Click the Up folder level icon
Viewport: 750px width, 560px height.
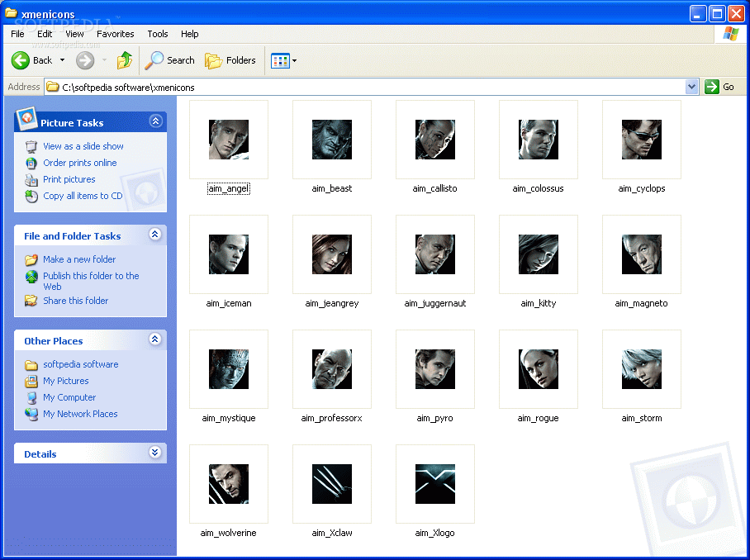click(125, 60)
